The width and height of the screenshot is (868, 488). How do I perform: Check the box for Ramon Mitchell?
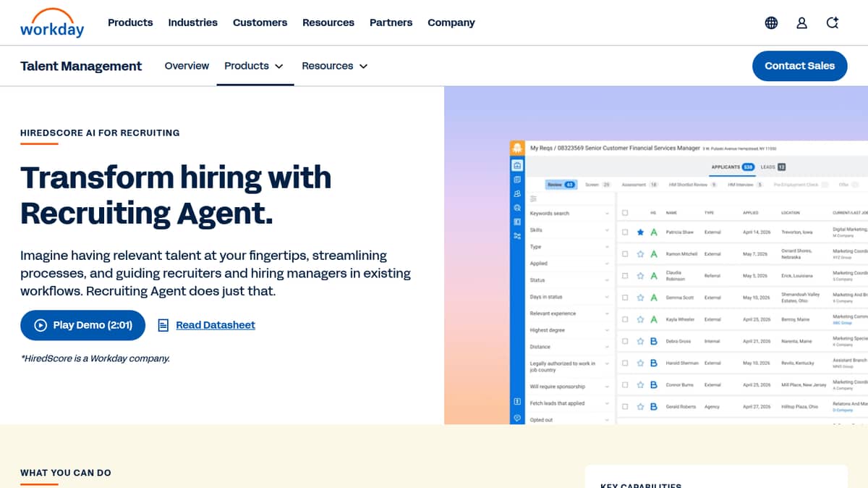[x=625, y=254]
